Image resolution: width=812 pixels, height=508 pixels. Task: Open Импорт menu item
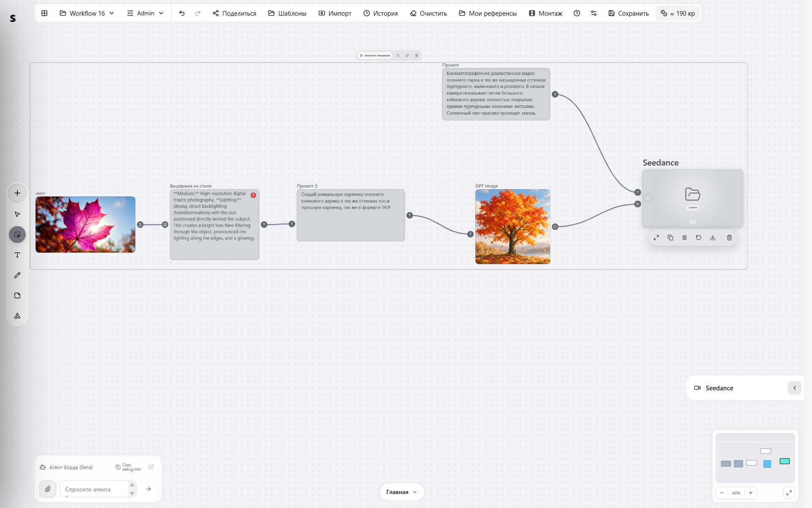tap(335, 13)
